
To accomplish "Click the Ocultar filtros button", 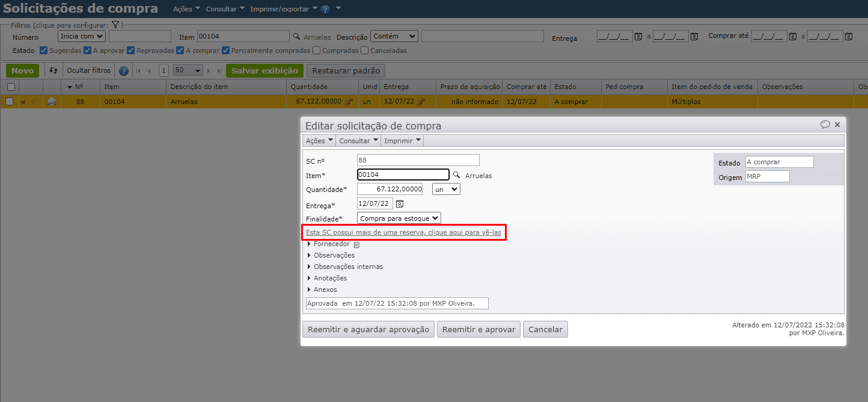I will point(88,70).
